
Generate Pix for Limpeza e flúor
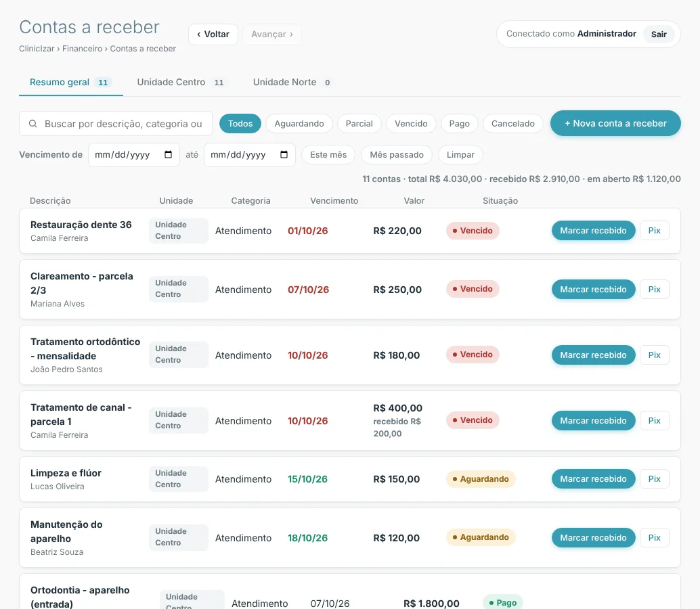pos(654,479)
